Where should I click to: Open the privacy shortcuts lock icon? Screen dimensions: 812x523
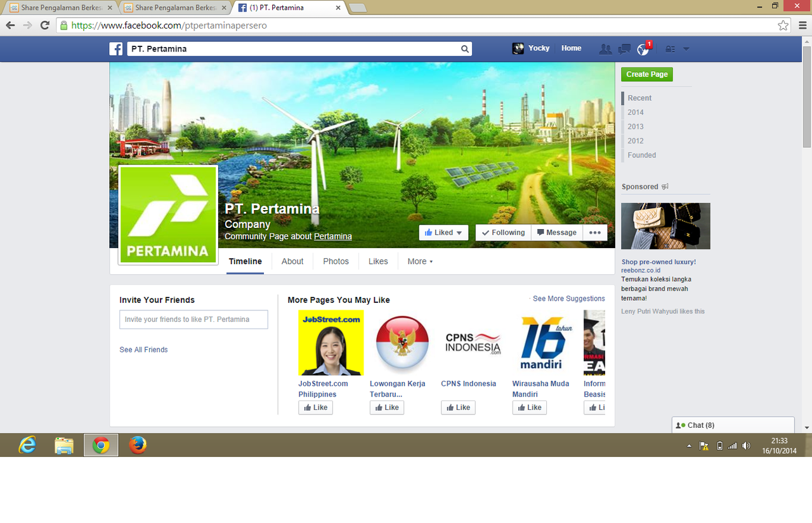pyautogui.click(x=670, y=49)
